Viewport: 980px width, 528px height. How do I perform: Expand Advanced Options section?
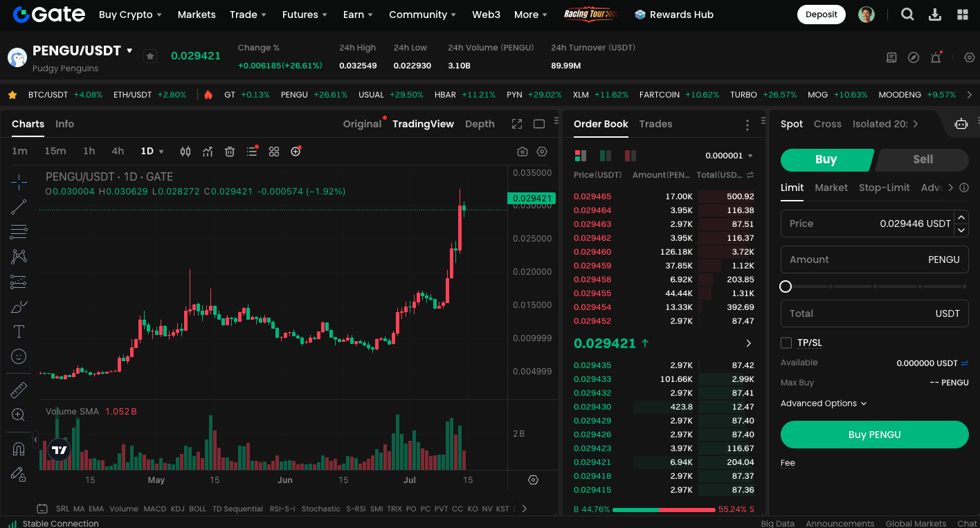point(824,403)
